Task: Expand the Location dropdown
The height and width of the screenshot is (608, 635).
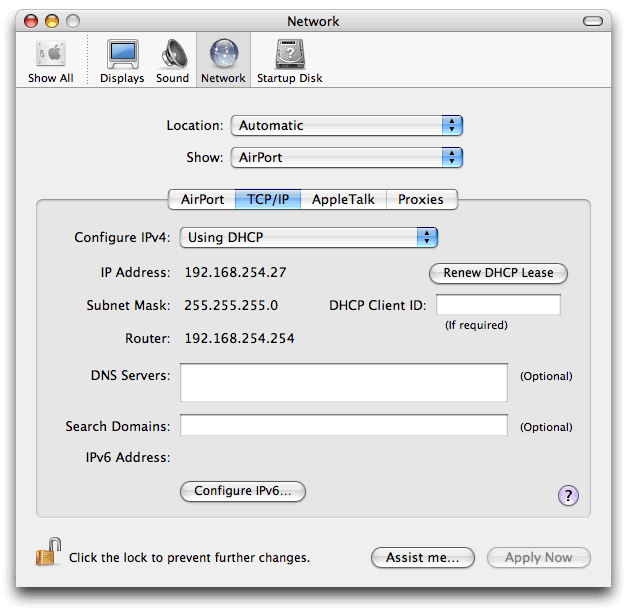Action: [x=347, y=126]
